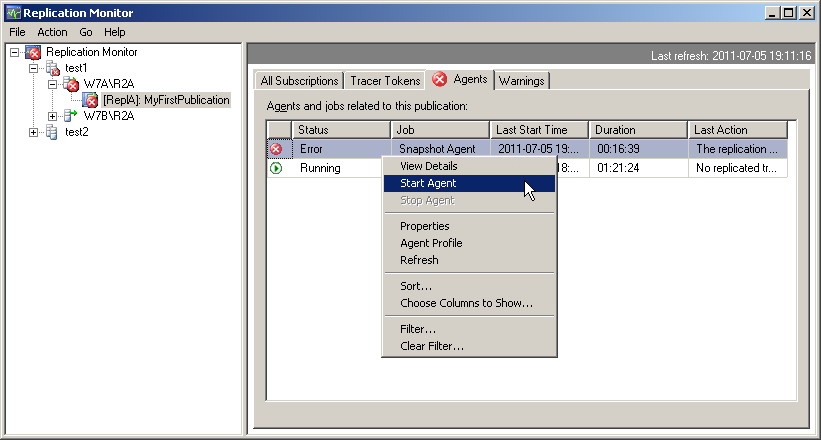Select the test2 tree item
This screenshot has height=440, width=821.
tap(76, 132)
